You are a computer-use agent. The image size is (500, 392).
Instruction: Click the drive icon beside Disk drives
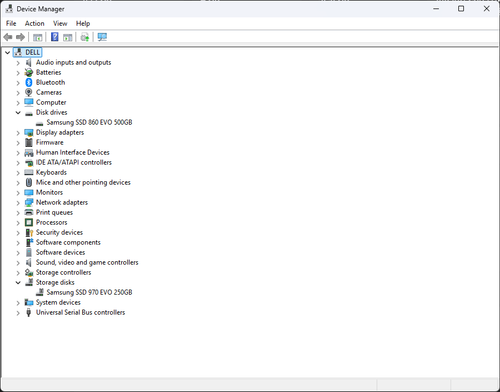coord(29,113)
